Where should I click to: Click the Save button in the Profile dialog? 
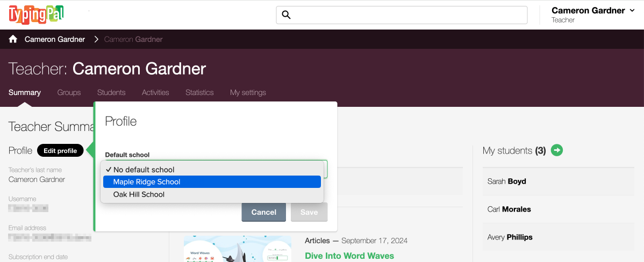[x=309, y=212]
